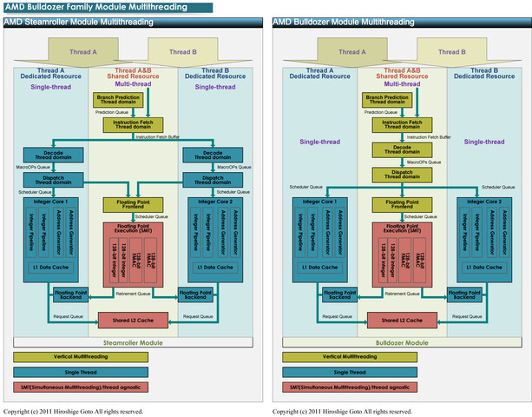
Task: Click 'Integer Core 2' label in Bulldozer diagram
Action: tap(484, 202)
